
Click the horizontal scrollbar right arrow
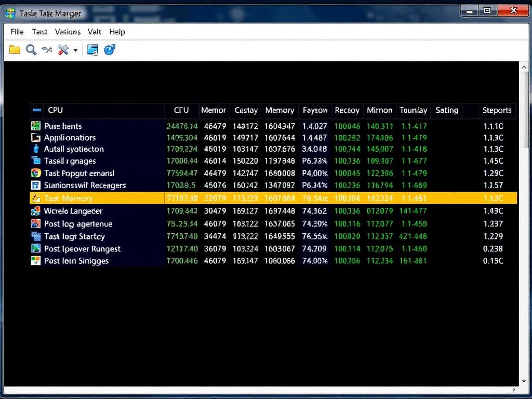[514, 390]
